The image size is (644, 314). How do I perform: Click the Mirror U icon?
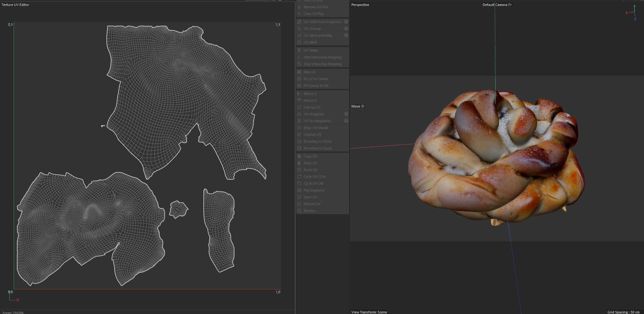299,94
